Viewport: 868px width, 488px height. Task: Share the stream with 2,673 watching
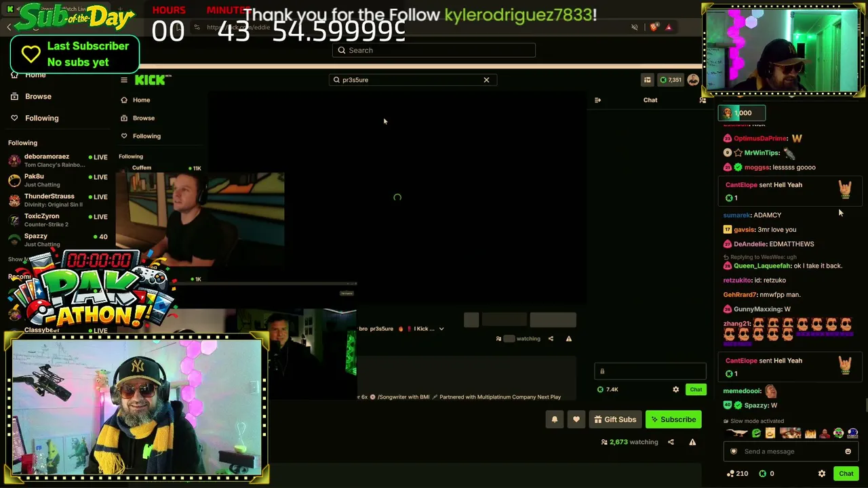coord(671,442)
